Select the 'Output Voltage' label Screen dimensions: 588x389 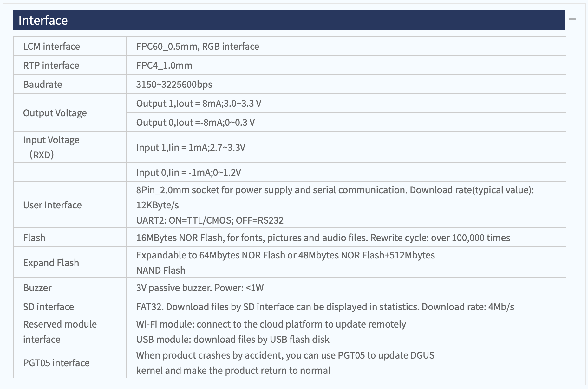(55, 113)
